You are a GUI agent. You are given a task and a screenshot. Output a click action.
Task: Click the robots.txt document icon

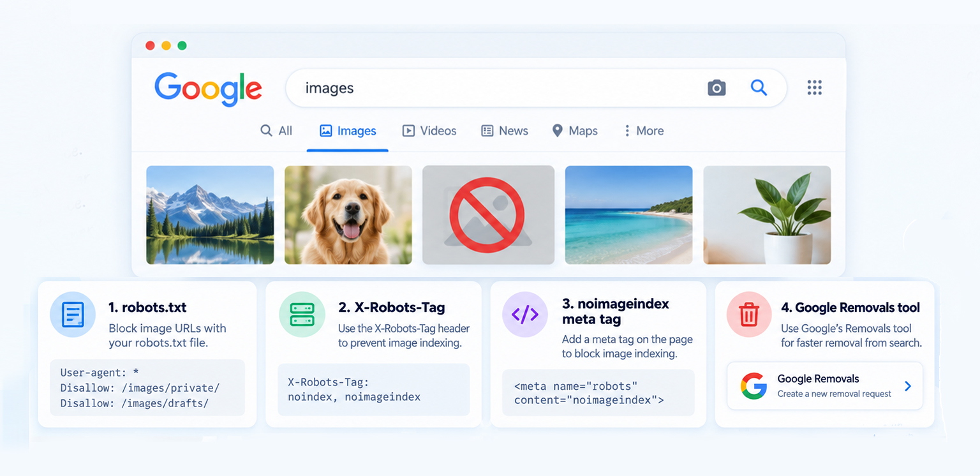point(73,315)
